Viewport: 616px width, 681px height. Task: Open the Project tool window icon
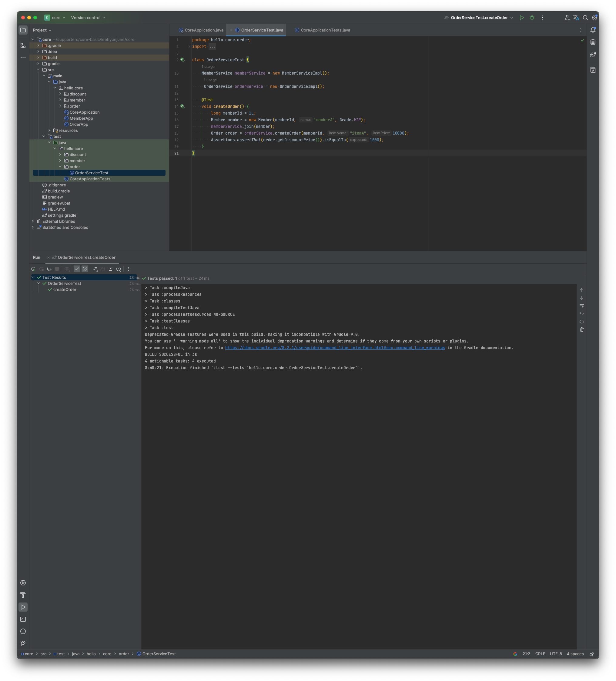(x=23, y=30)
